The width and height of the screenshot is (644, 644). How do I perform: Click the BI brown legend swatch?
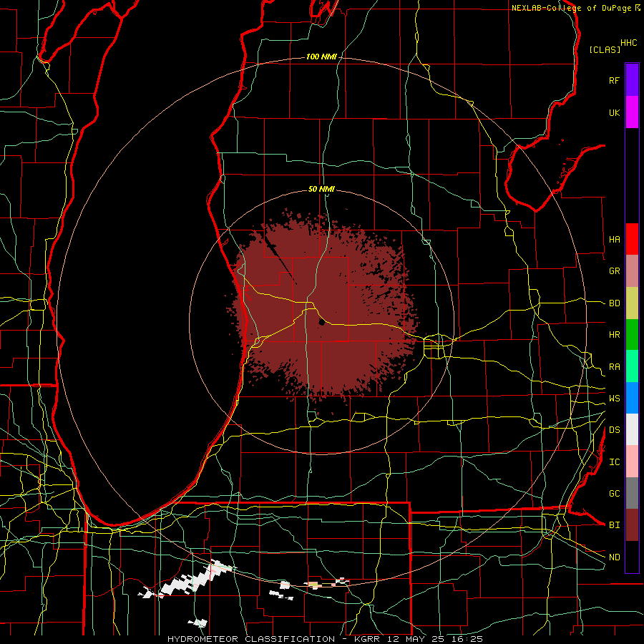[x=632, y=525]
